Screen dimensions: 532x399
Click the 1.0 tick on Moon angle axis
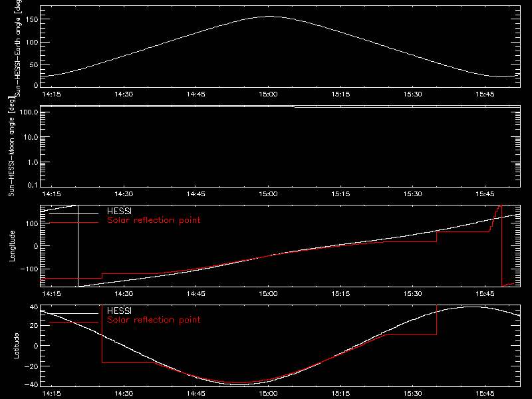[x=33, y=162]
